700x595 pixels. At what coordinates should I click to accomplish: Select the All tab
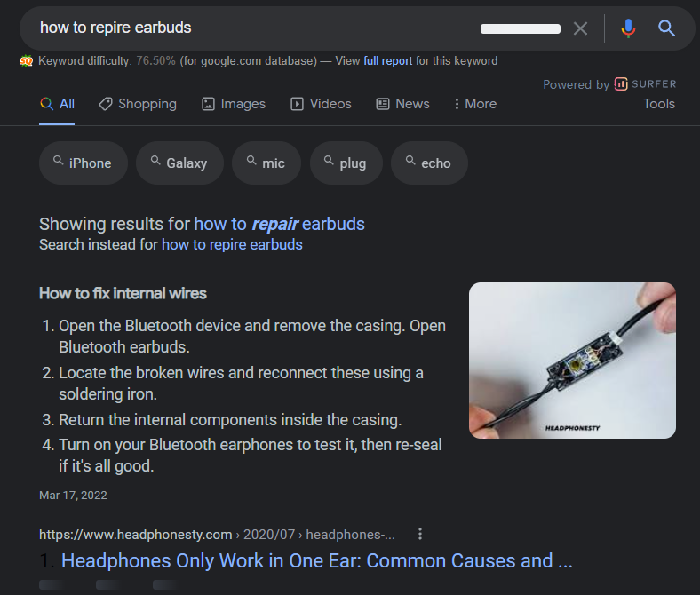pyautogui.click(x=58, y=104)
